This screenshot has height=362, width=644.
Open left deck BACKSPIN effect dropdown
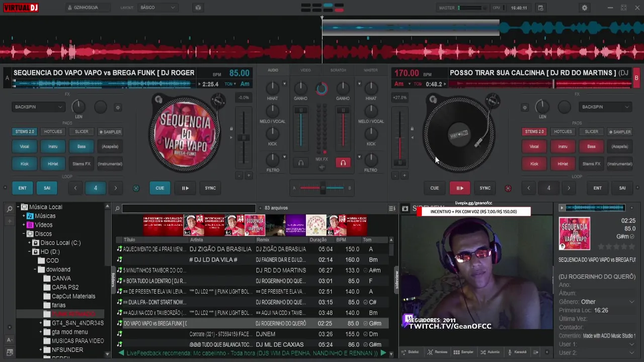(x=38, y=107)
